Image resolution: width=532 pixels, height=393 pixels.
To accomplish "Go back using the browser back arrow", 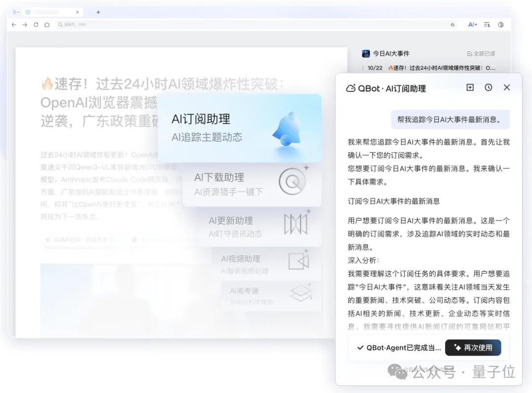I will [14, 25].
